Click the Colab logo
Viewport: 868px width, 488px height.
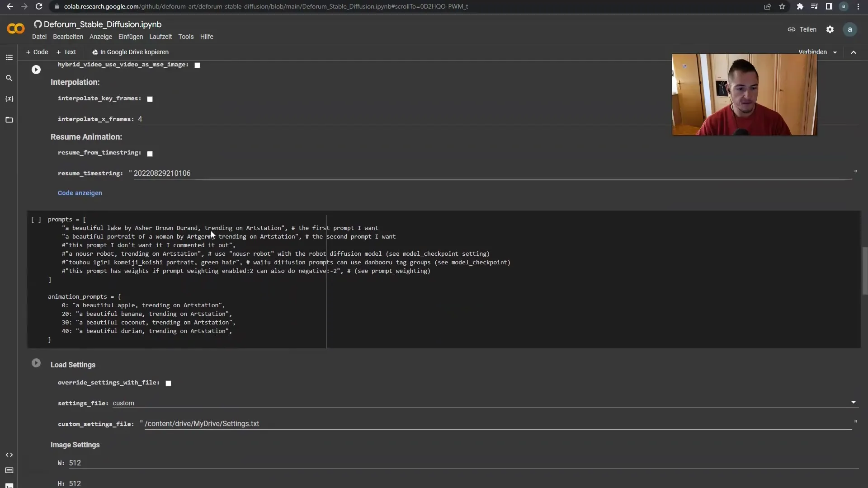(x=16, y=29)
